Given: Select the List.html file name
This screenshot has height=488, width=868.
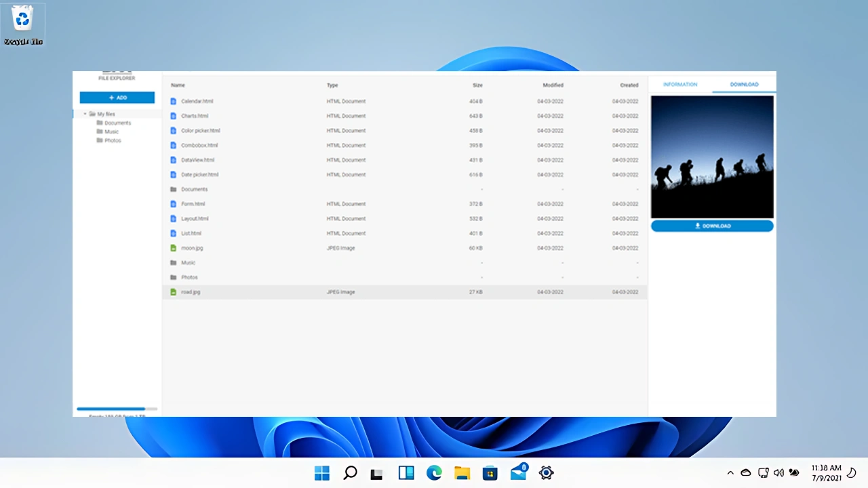Looking at the screenshot, I should [x=191, y=233].
